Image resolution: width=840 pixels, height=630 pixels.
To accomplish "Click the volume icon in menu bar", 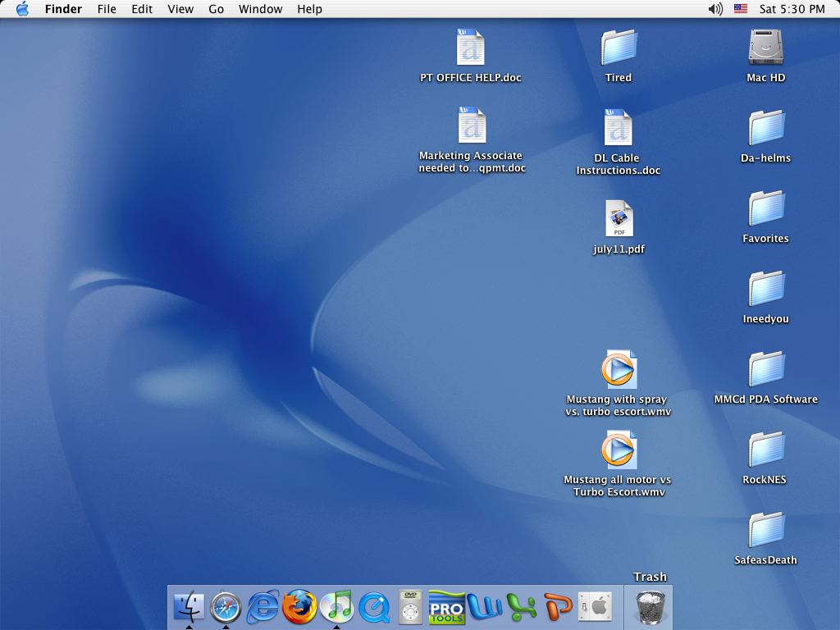I will 715,9.
